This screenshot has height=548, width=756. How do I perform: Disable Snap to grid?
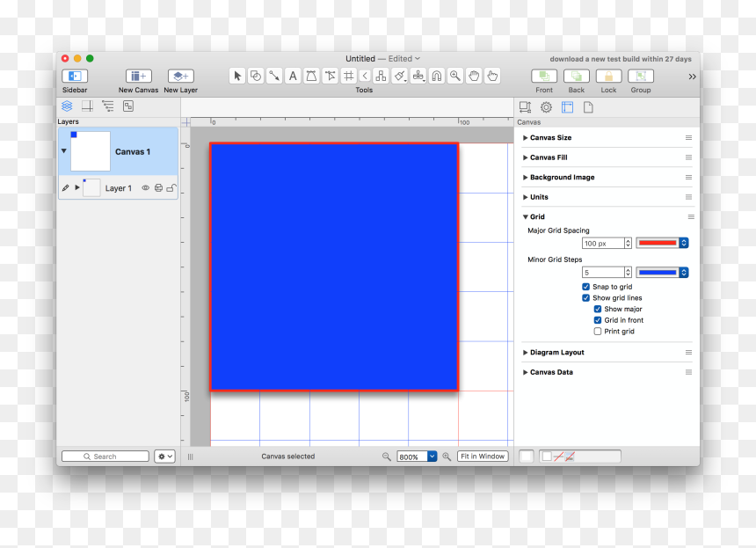585,287
